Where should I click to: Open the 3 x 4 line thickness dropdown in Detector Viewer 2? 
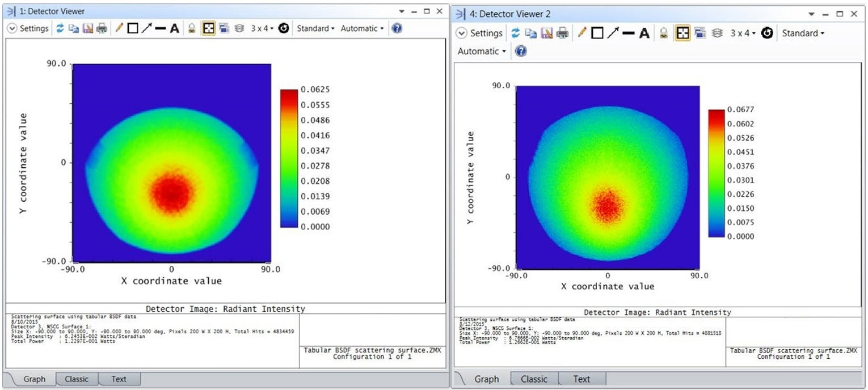click(x=743, y=33)
